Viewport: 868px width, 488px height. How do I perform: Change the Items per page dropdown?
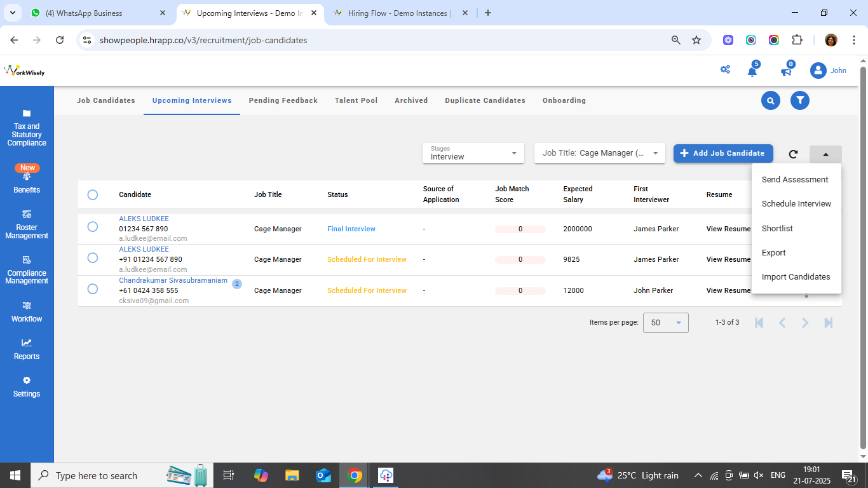665,323
